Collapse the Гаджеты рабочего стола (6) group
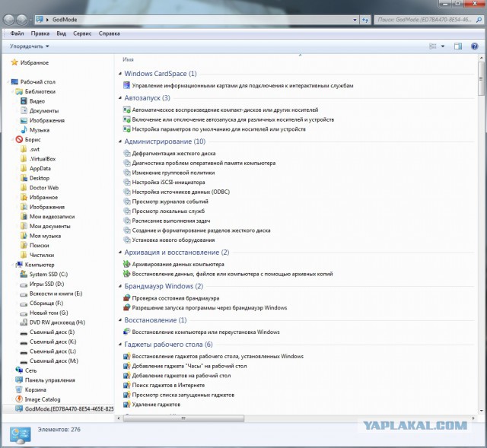This screenshot has height=448, width=487. tap(120, 344)
